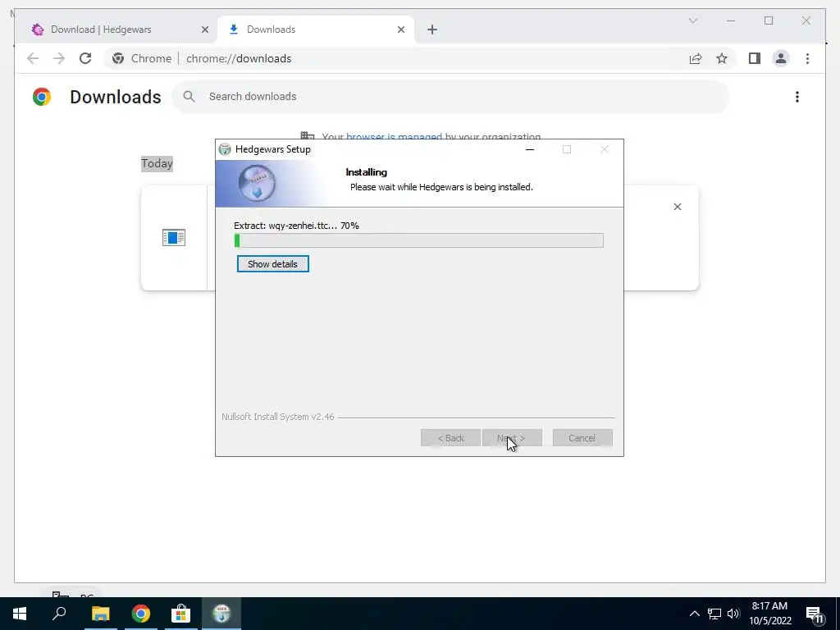The width and height of the screenshot is (840, 630).
Task: Click the search magnifier in Downloads
Action: tap(189, 97)
